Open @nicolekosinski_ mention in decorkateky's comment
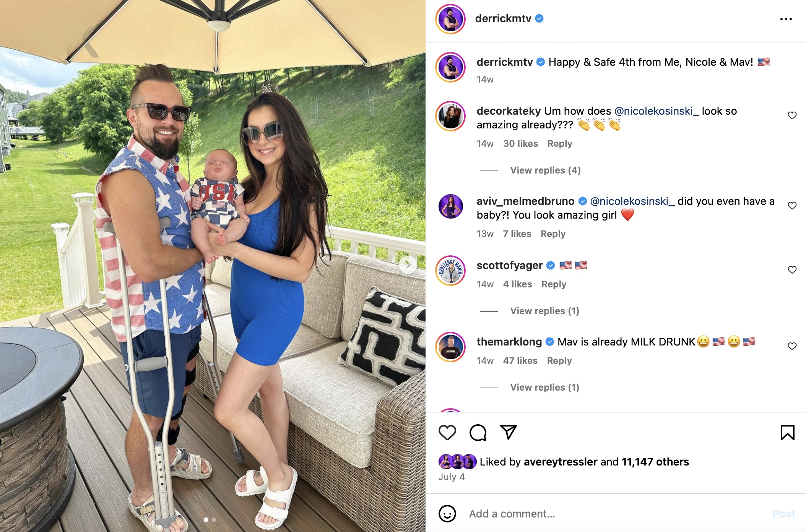 (x=656, y=111)
